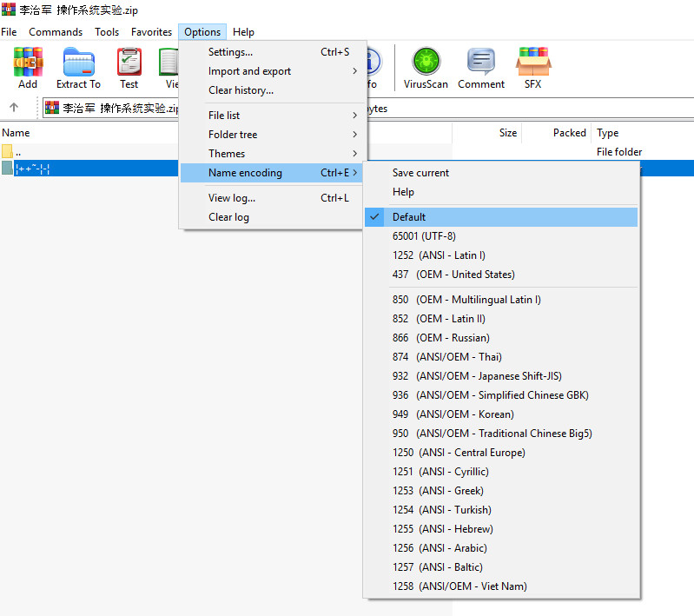The height and width of the screenshot is (616, 694).
Task: Click Save current encoding option
Action: (x=420, y=173)
